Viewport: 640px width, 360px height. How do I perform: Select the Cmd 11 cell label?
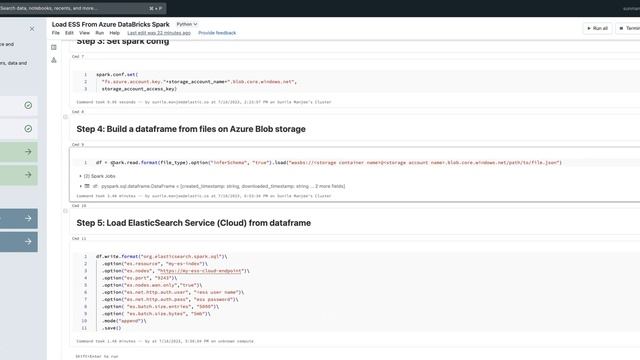[79, 238]
